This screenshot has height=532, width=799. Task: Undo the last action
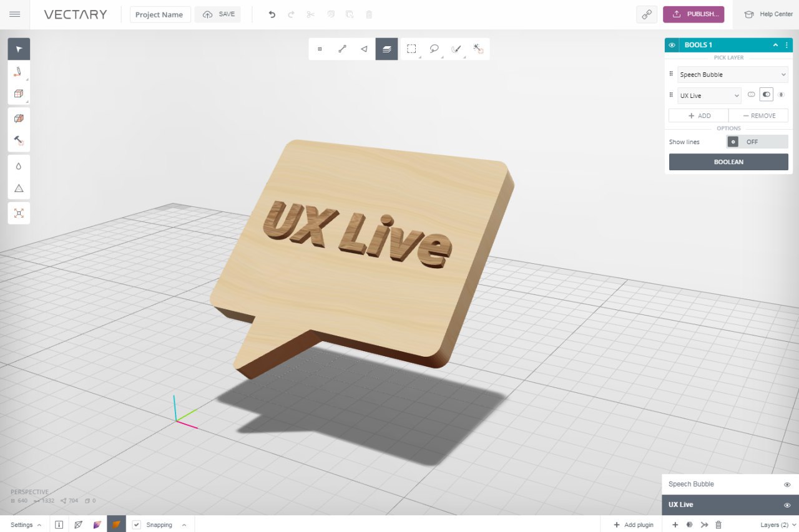(272, 14)
